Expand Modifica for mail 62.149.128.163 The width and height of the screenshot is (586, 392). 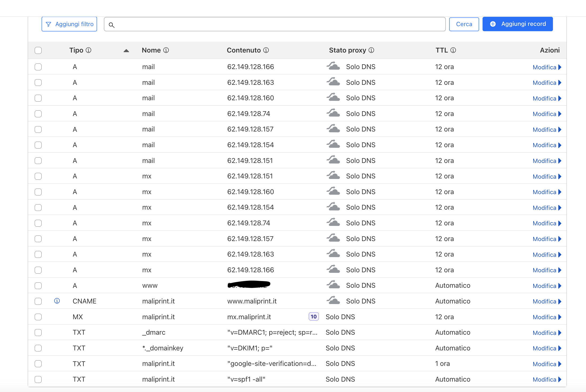tap(547, 83)
